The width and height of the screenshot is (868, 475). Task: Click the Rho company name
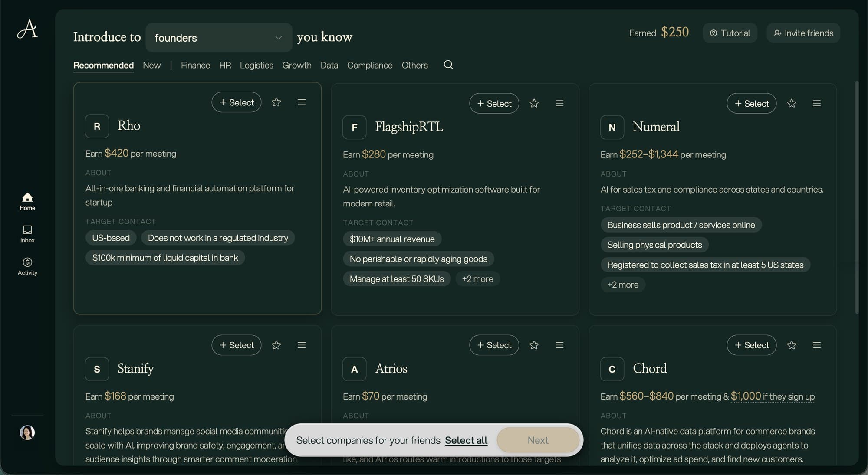(129, 126)
